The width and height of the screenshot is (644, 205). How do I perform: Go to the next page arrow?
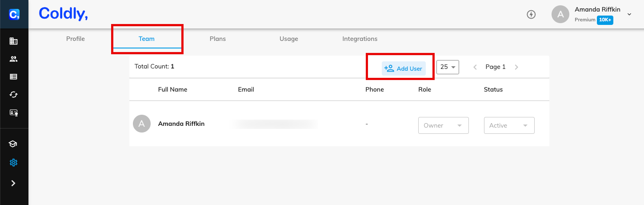click(x=516, y=67)
